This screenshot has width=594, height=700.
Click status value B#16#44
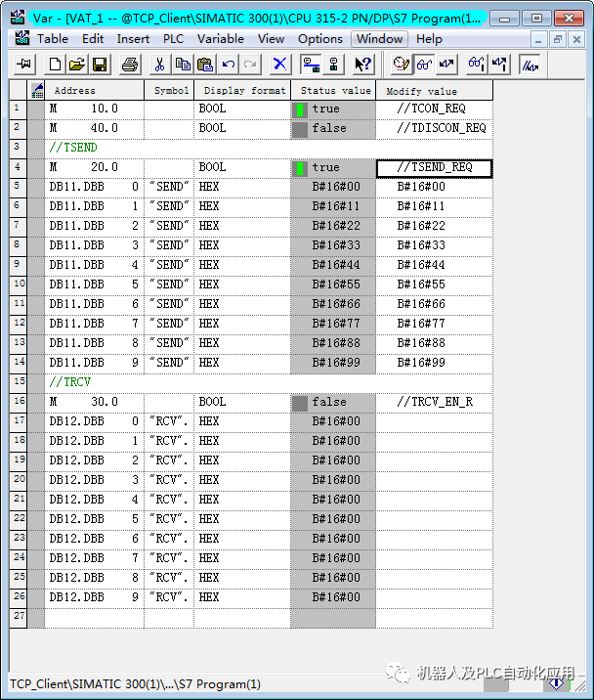pos(333,265)
